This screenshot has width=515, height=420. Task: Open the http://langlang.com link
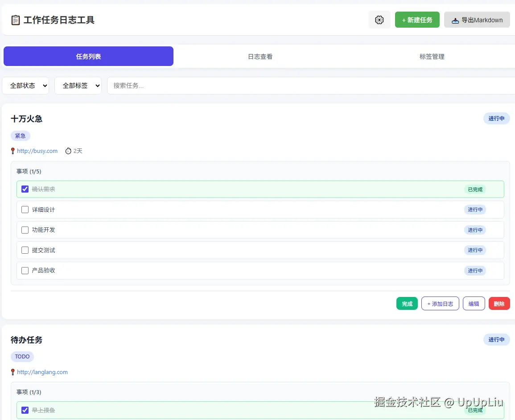[42, 372]
